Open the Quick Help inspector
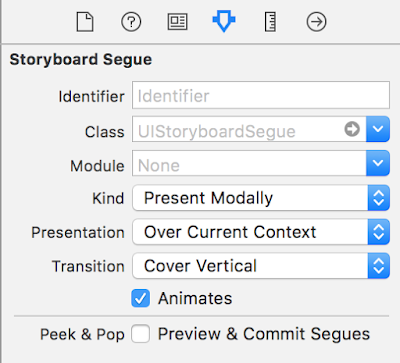The width and height of the screenshot is (400, 363). 131,22
